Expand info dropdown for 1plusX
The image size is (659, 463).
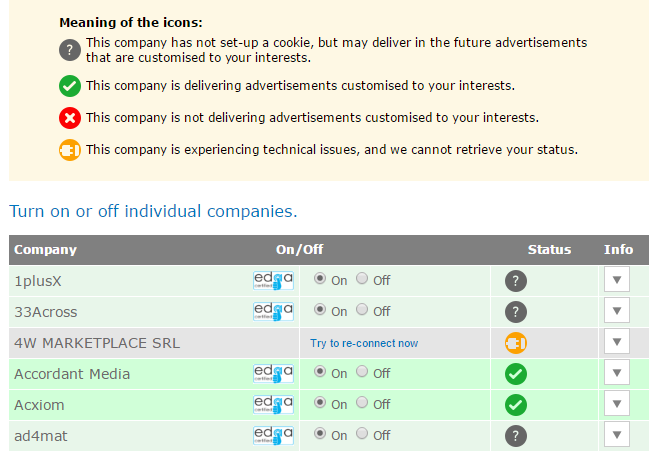pos(617,279)
